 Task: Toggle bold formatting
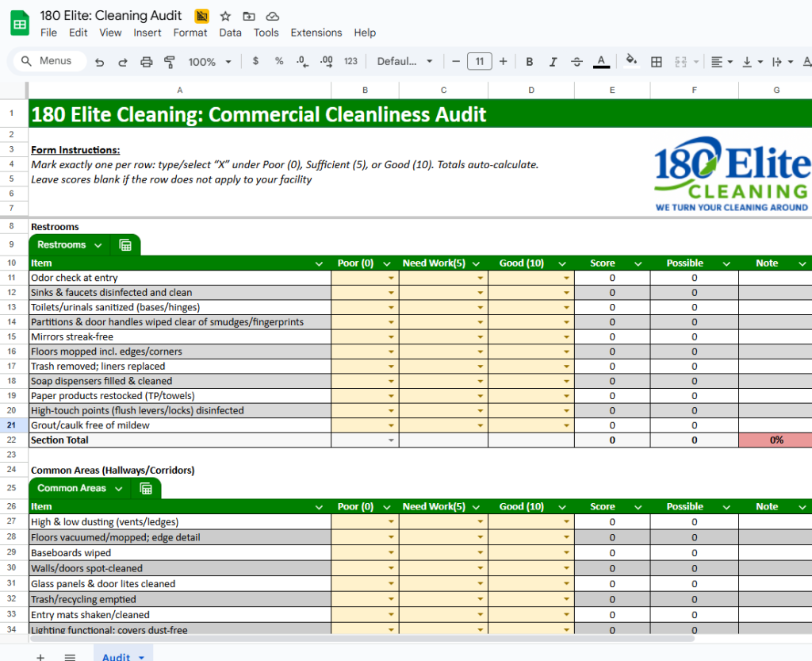(x=530, y=62)
